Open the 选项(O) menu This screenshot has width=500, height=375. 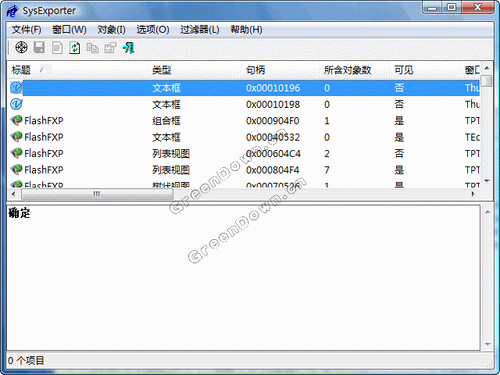coord(153,30)
